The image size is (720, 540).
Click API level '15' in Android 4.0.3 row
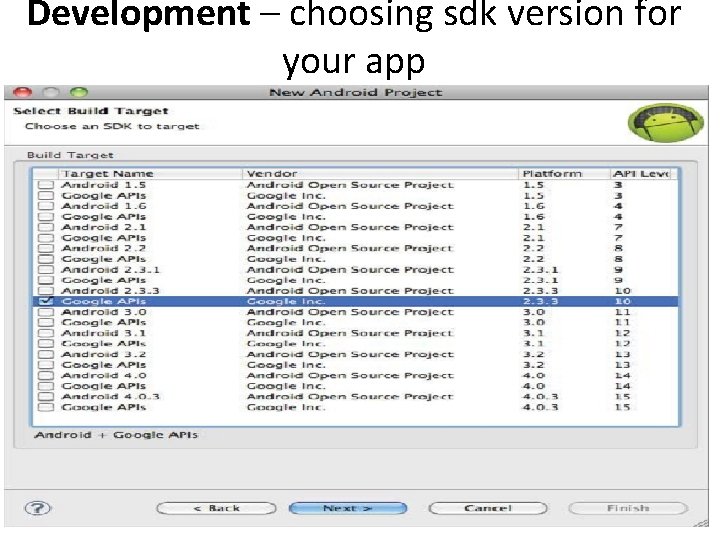point(623,396)
